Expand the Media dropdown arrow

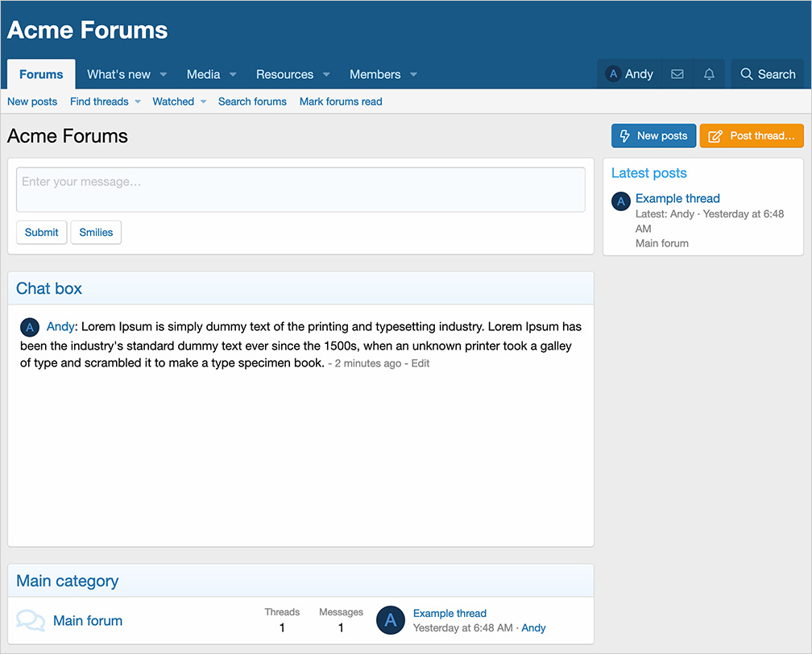tap(233, 75)
